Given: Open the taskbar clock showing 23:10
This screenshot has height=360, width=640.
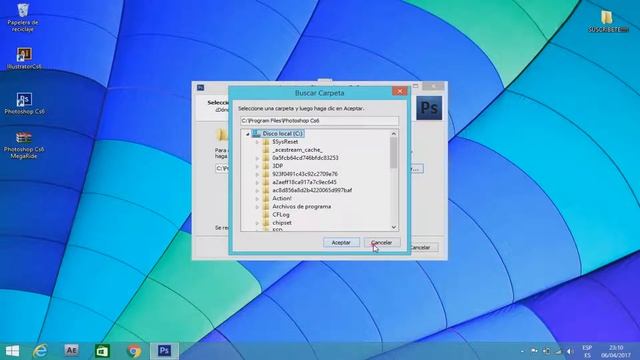Looking at the screenshot, I should (616, 351).
